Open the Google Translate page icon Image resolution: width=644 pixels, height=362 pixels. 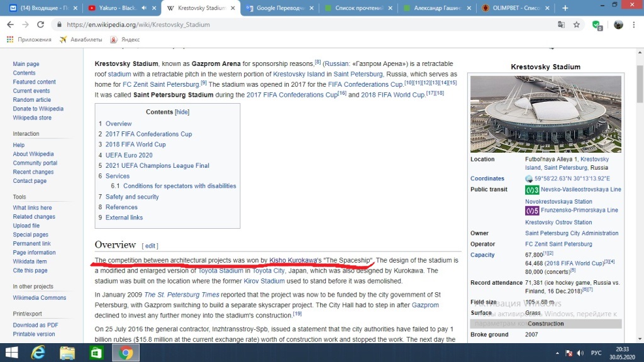point(561,25)
